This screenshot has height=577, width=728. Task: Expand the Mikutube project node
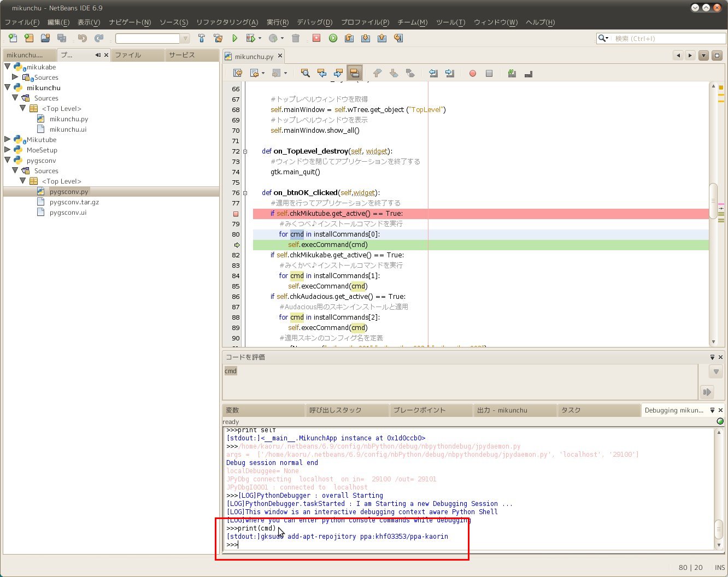pyautogui.click(x=8, y=139)
